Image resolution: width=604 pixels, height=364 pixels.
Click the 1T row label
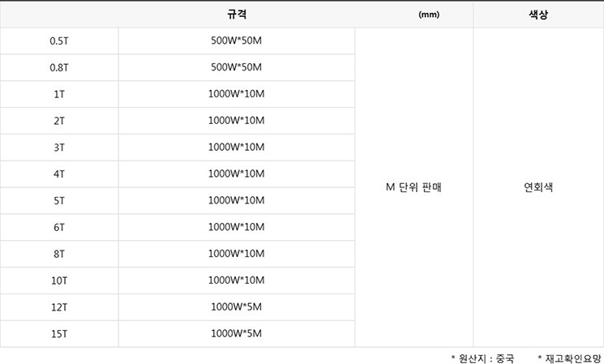(59, 94)
